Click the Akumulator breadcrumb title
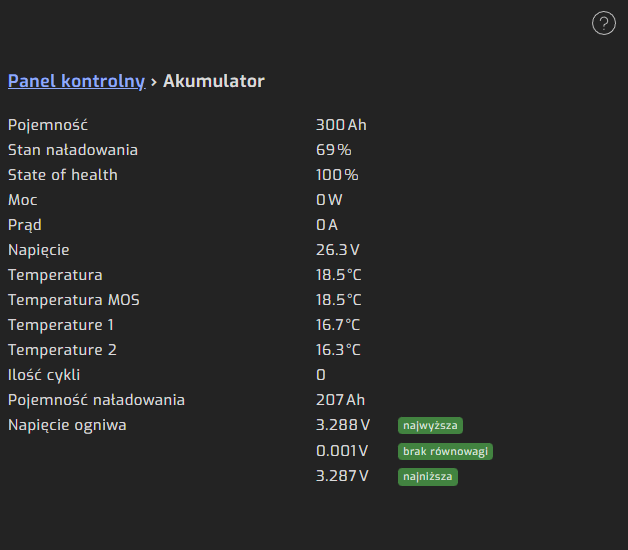The width and height of the screenshot is (628, 550). 214,81
